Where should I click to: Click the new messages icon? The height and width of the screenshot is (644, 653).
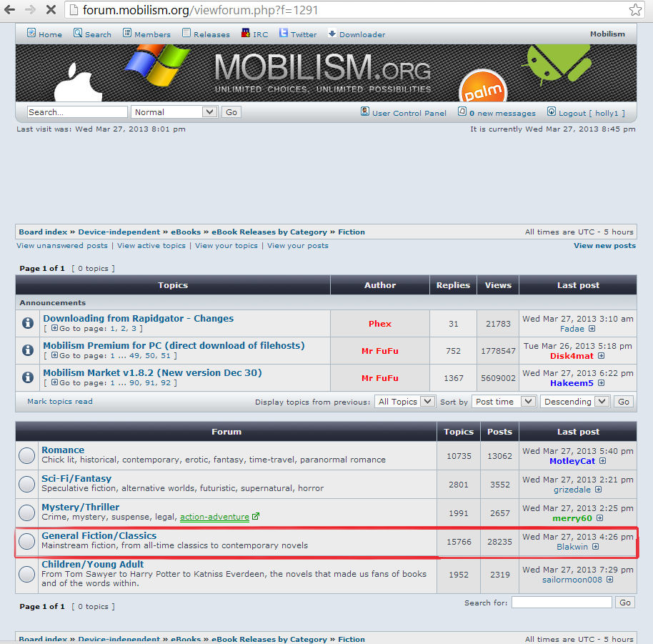462,112
